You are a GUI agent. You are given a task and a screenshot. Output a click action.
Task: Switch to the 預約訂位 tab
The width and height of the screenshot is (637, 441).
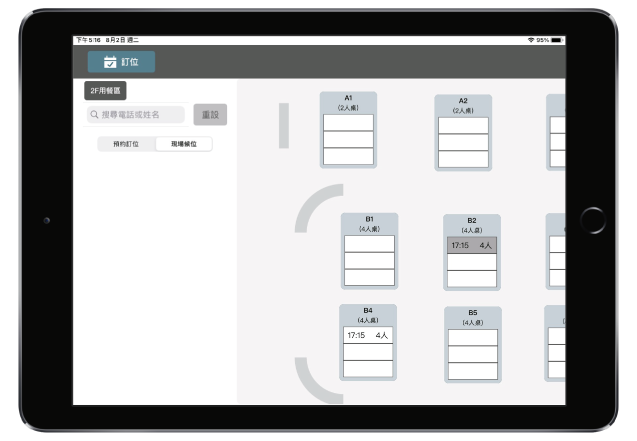(126, 144)
